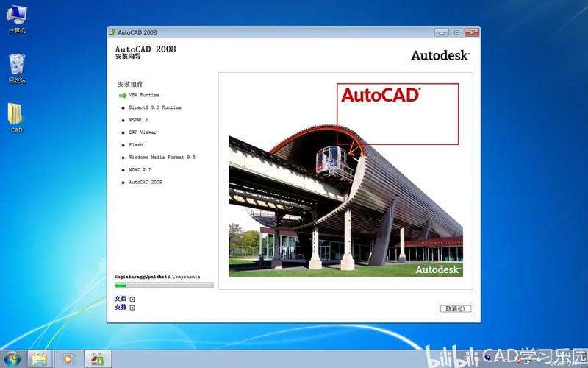Open File Explorer from the taskbar
This screenshot has width=588, height=368.
tap(40, 359)
